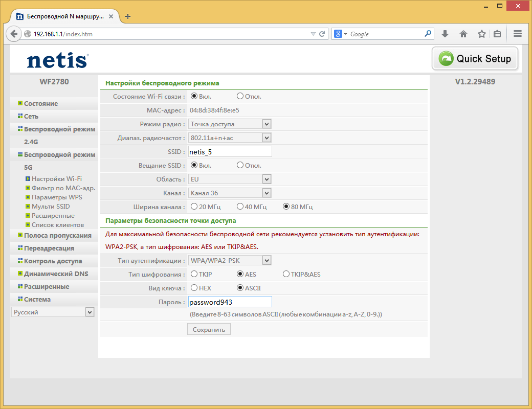Open Расширенные main menu section
The image size is (532, 409).
point(47,287)
